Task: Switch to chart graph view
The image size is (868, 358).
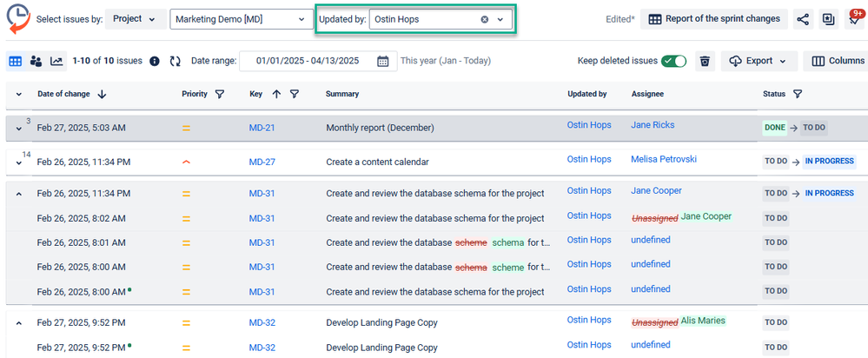Action: [x=56, y=61]
